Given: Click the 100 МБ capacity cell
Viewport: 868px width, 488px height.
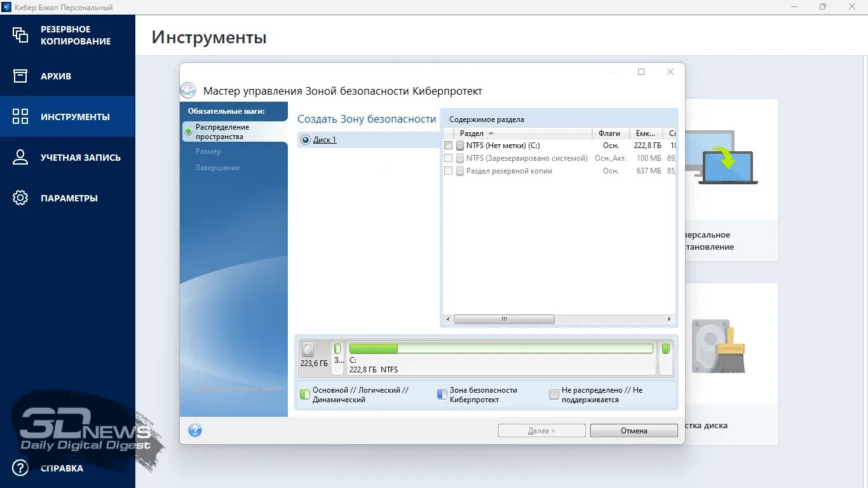Looking at the screenshot, I should [649, 158].
